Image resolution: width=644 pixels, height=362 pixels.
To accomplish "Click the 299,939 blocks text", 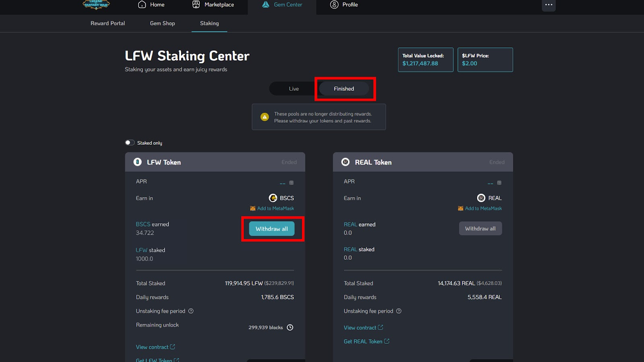I will tap(266, 327).
